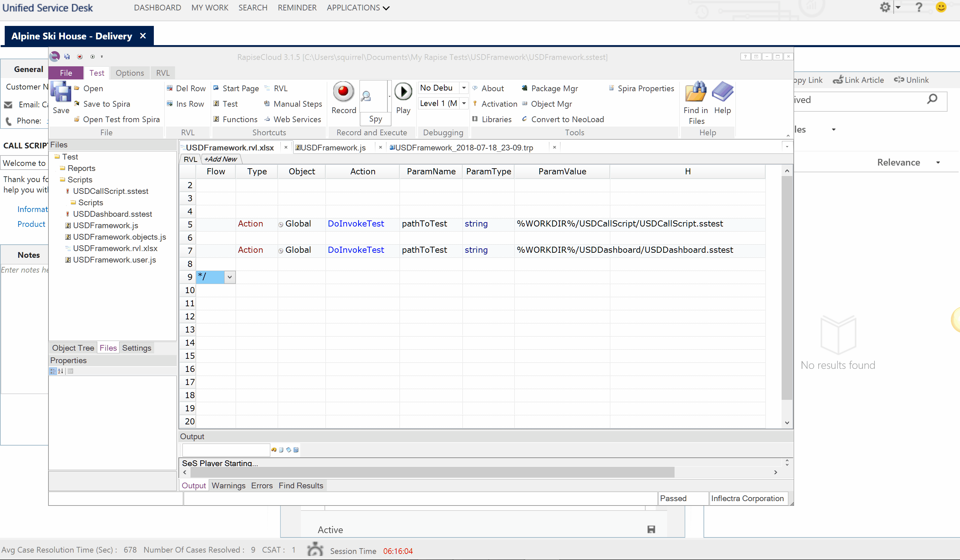Screen dimensions: 960x560
Task: Open the Relevance sort dropdown
Action: [x=938, y=163]
